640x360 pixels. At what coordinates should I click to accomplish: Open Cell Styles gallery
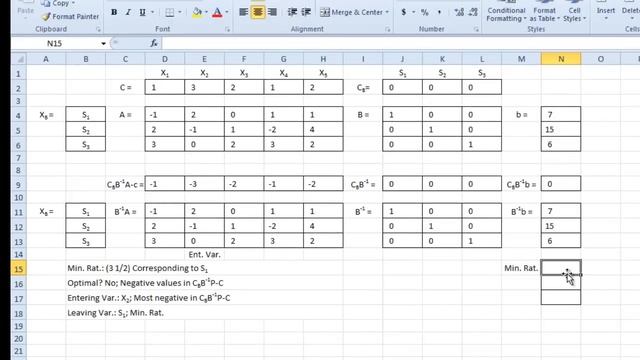[574, 11]
